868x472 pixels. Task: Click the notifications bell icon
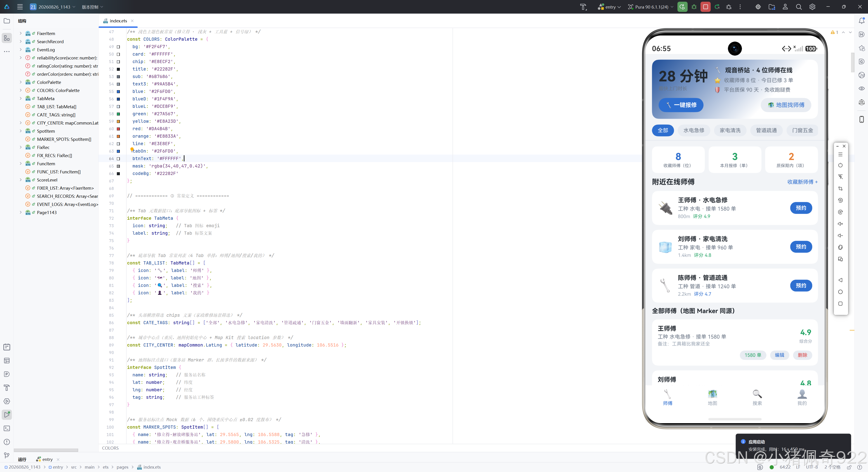tap(862, 21)
